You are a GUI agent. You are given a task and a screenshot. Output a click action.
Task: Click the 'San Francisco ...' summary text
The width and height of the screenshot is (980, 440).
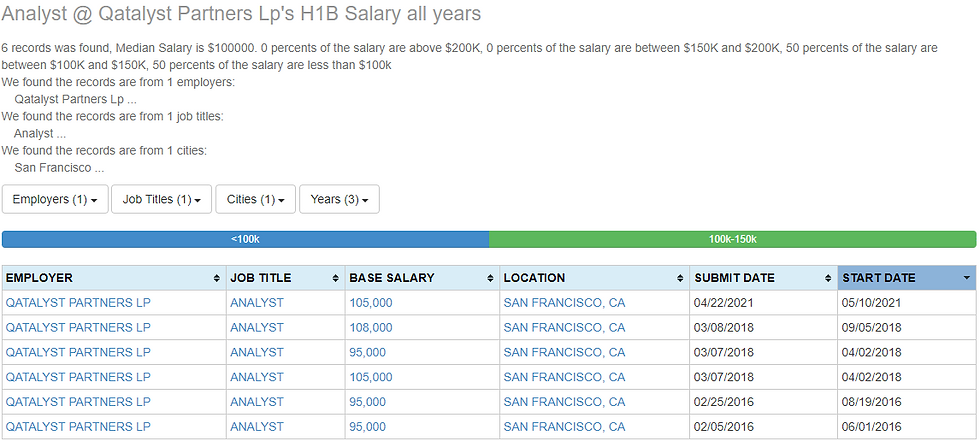tap(59, 168)
